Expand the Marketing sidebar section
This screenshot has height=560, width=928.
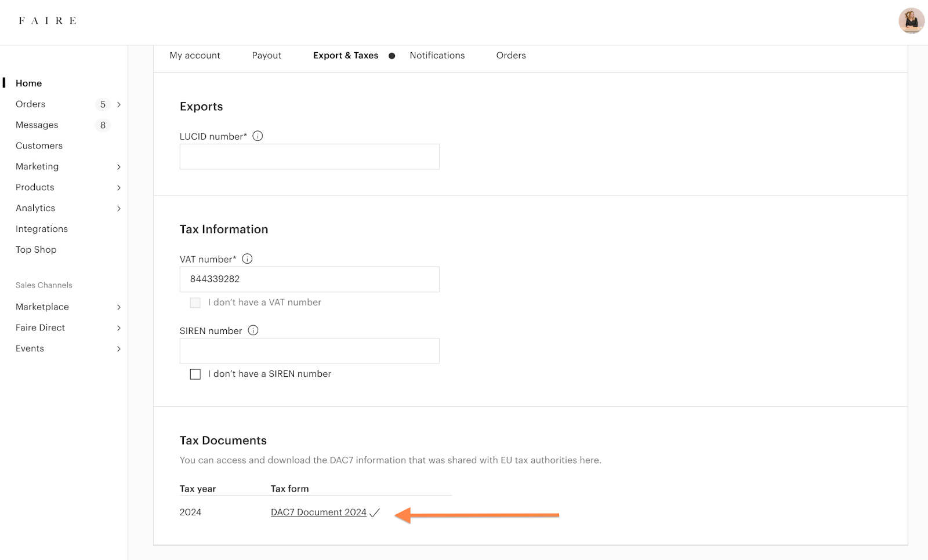pyautogui.click(x=119, y=167)
